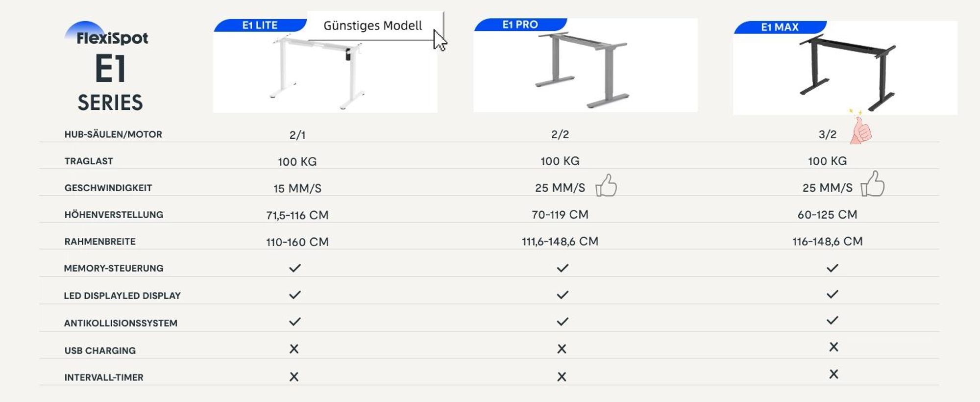Click the E1 MAX Antikollisionssystem checkmark
Viewport: 980px width, 402px height.
833,321
